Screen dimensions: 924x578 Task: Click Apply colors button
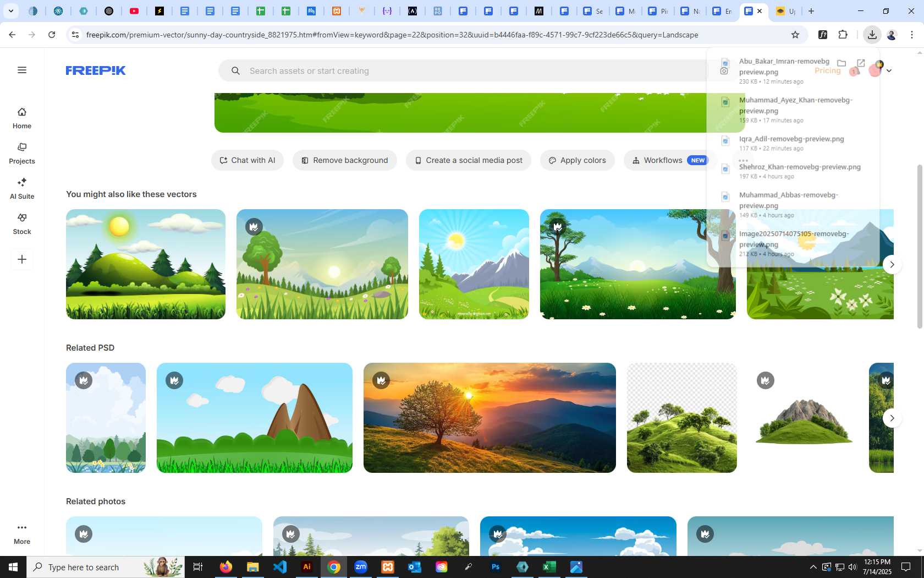coord(577,160)
